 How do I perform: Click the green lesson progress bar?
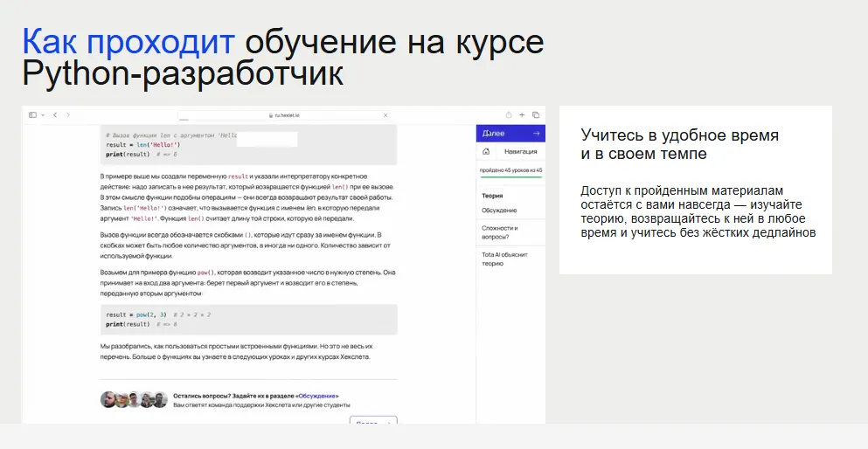click(511, 176)
